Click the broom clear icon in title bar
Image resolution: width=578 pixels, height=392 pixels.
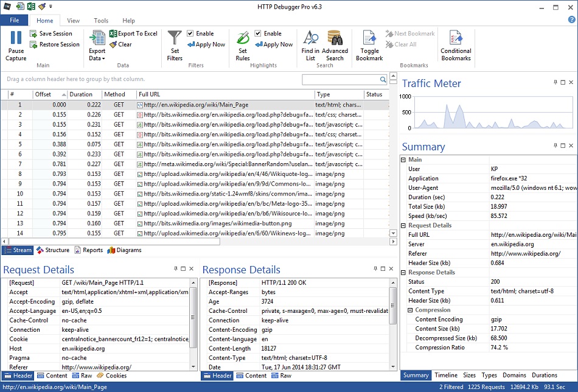click(41, 6)
